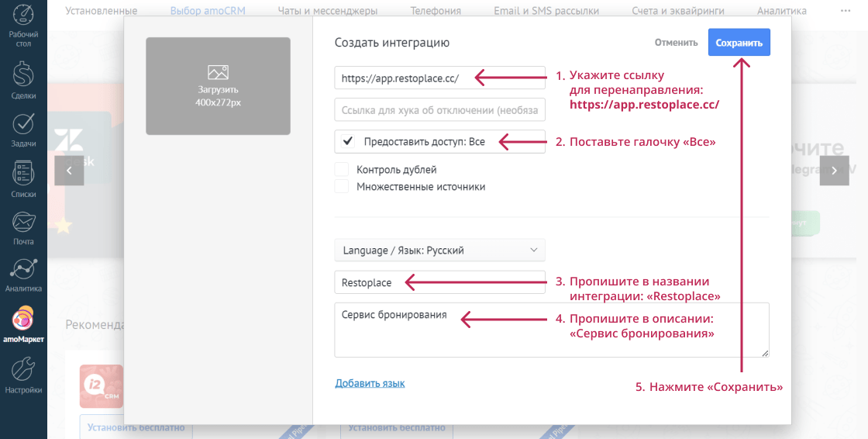Click description textarea Сервис бронирования
The image size is (868, 439).
[552, 330]
